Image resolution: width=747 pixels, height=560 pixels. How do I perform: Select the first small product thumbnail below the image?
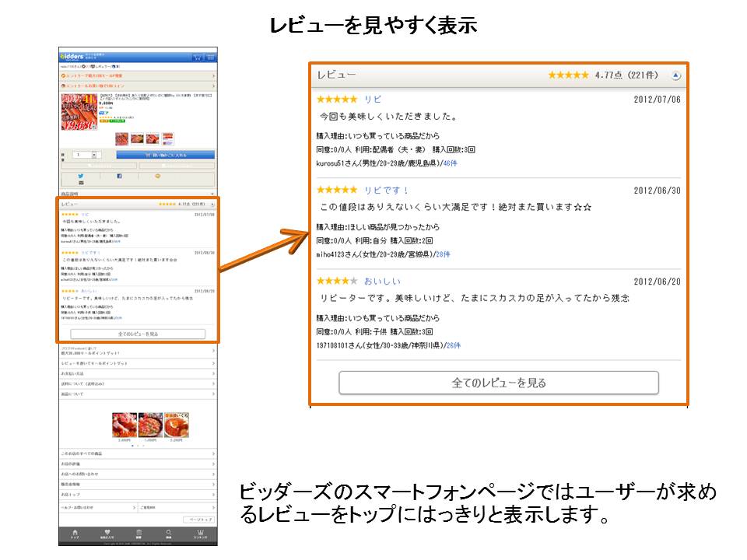tap(122, 138)
